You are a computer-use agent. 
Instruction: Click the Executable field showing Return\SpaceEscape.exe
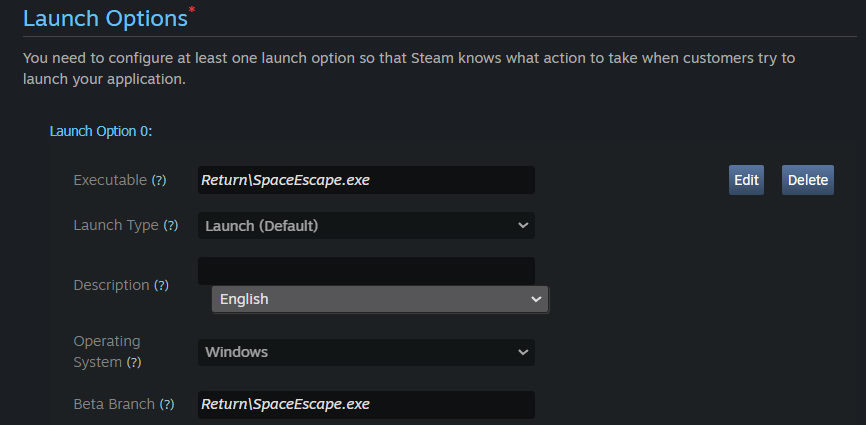(x=366, y=180)
